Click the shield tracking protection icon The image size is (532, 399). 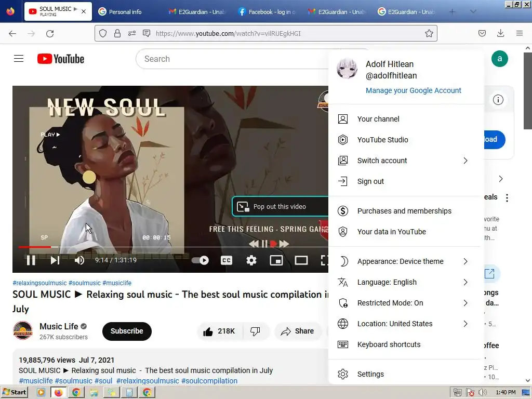[103, 33]
